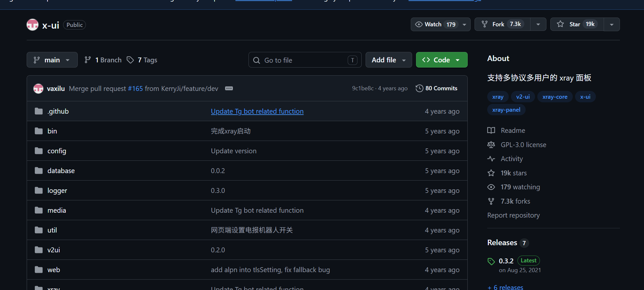Open the 'Update Tg bot related function' media commit

(x=257, y=210)
